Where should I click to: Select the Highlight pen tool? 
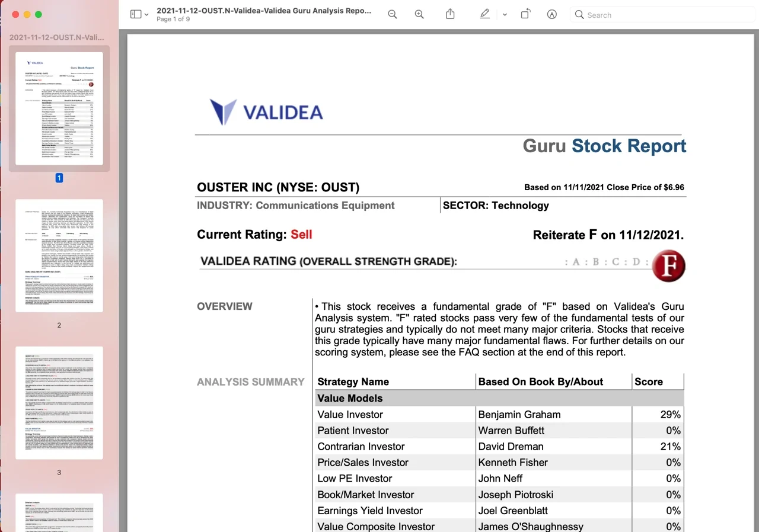click(x=484, y=14)
